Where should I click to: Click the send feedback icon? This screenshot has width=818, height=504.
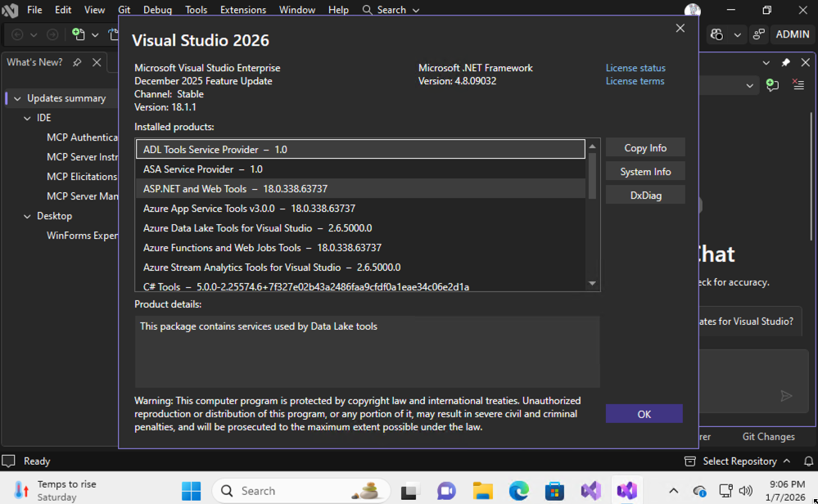tap(759, 34)
